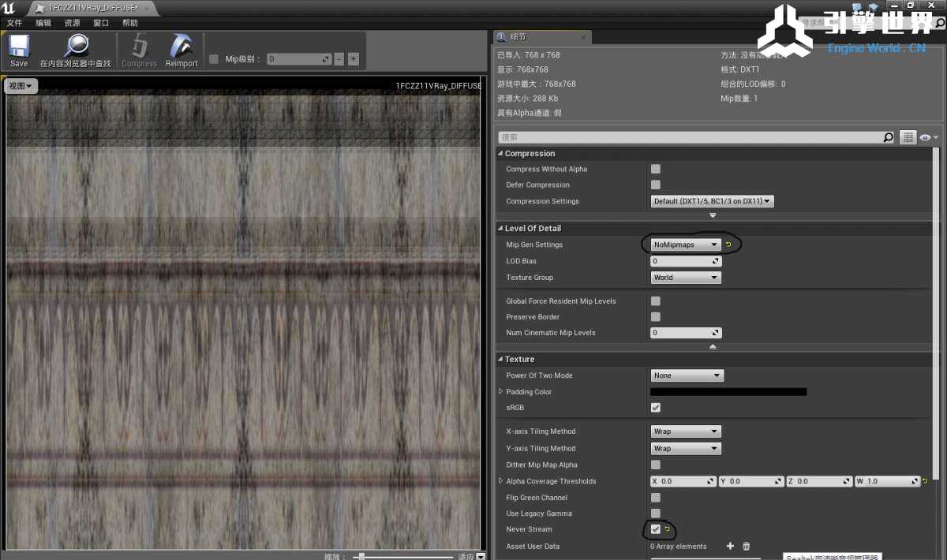Toggle Defer Compression checkbox
Image resolution: width=947 pixels, height=560 pixels.
(x=656, y=185)
